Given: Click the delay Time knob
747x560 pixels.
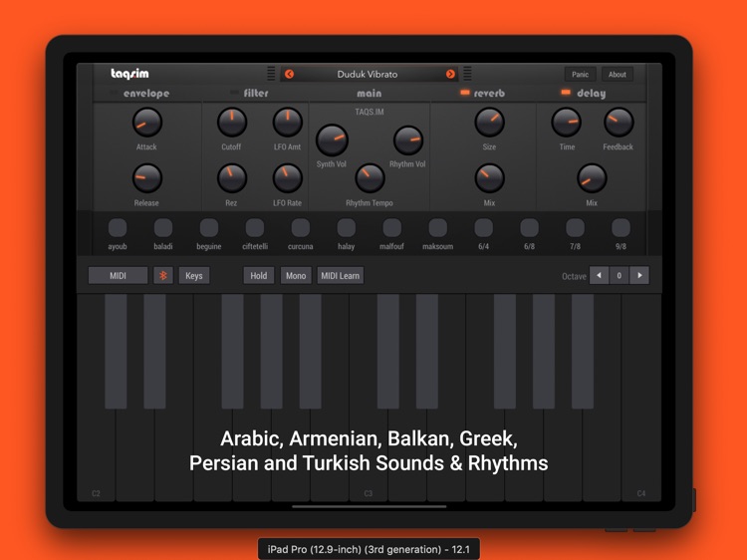Looking at the screenshot, I should (x=567, y=123).
